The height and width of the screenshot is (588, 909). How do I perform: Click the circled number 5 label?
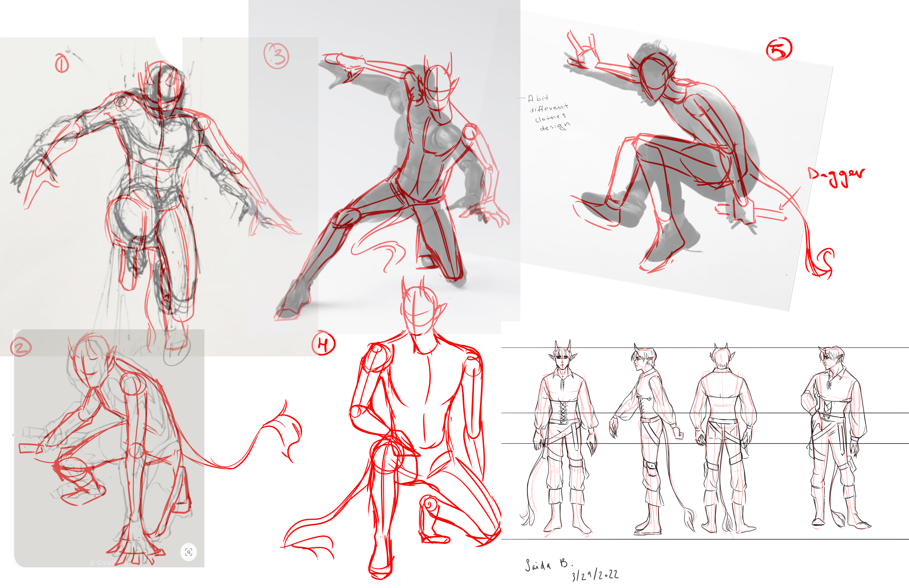(x=779, y=49)
